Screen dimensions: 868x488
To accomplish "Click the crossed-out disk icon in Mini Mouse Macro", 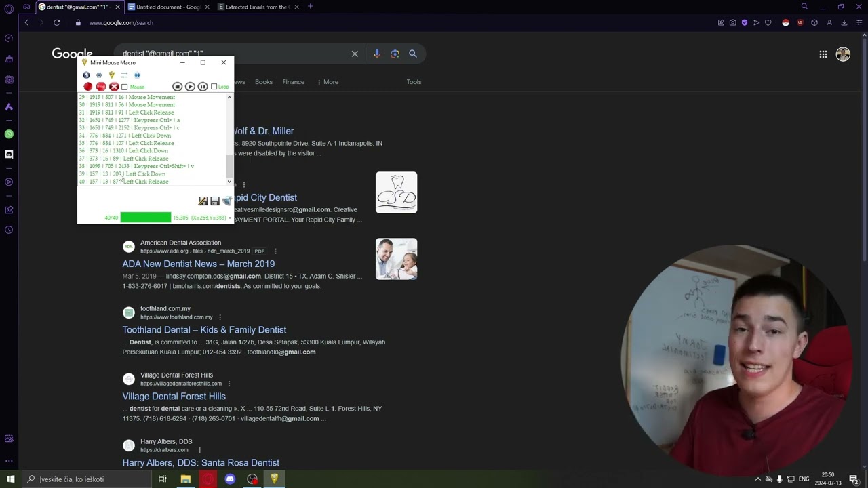I will pyautogui.click(x=203, y=201).
